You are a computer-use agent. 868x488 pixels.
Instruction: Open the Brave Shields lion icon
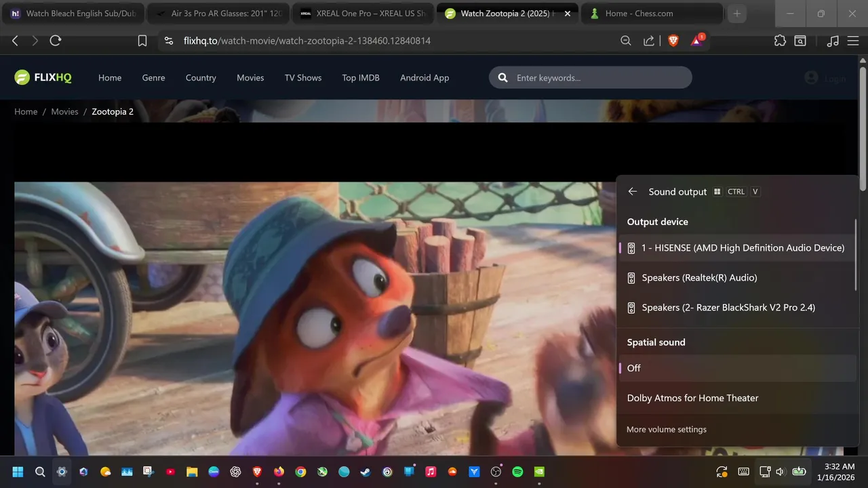673,41
